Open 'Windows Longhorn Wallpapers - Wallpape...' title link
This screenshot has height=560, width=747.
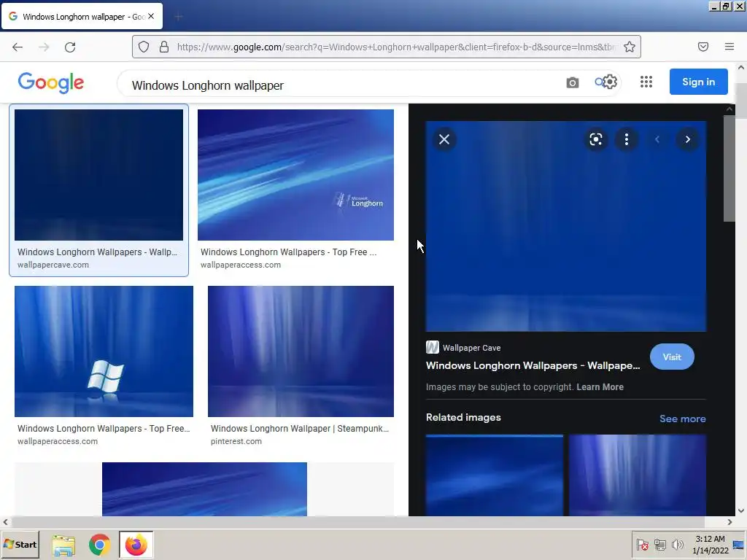pyautogui.click(x=533, y=365)
